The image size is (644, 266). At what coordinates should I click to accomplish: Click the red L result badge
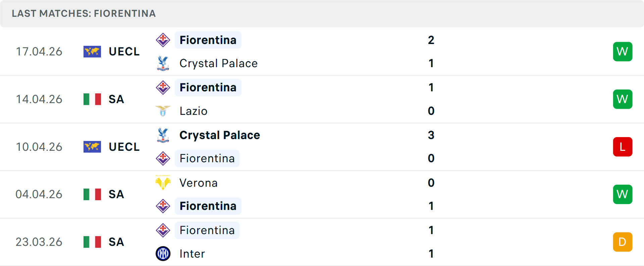coord(623,147)
